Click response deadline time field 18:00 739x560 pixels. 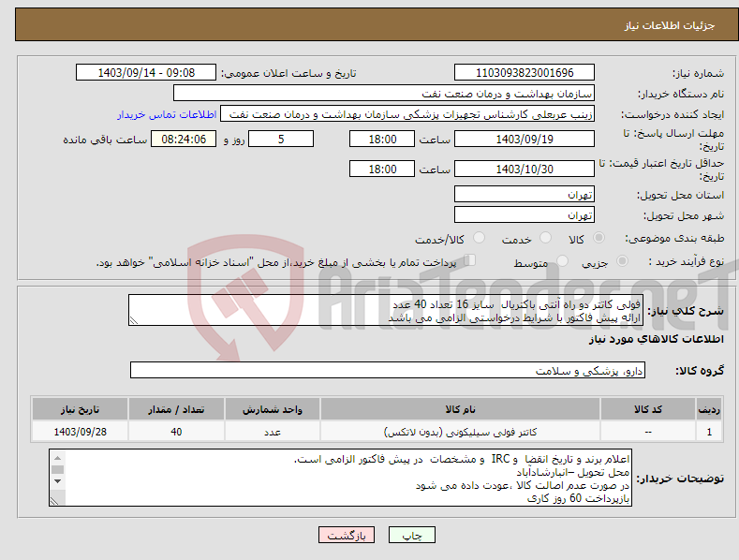tap(382, 139)
